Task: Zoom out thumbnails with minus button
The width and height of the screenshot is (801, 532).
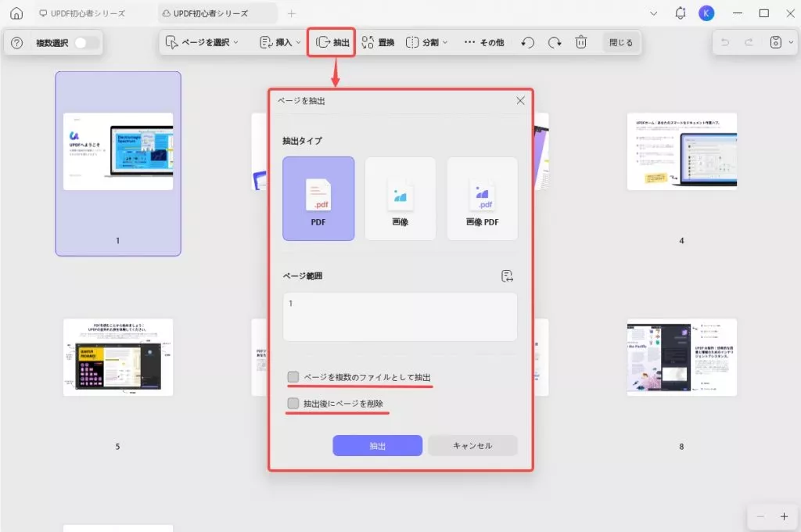Action: (760, 516)
